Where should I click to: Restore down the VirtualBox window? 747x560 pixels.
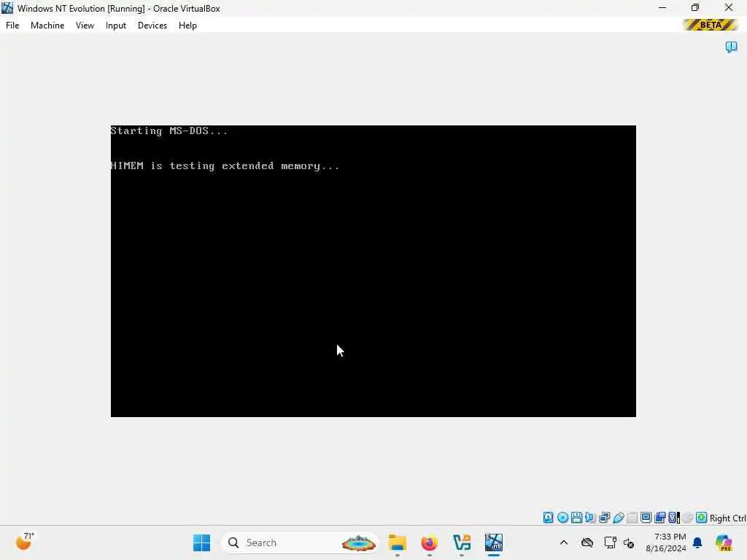pos(695,8)
